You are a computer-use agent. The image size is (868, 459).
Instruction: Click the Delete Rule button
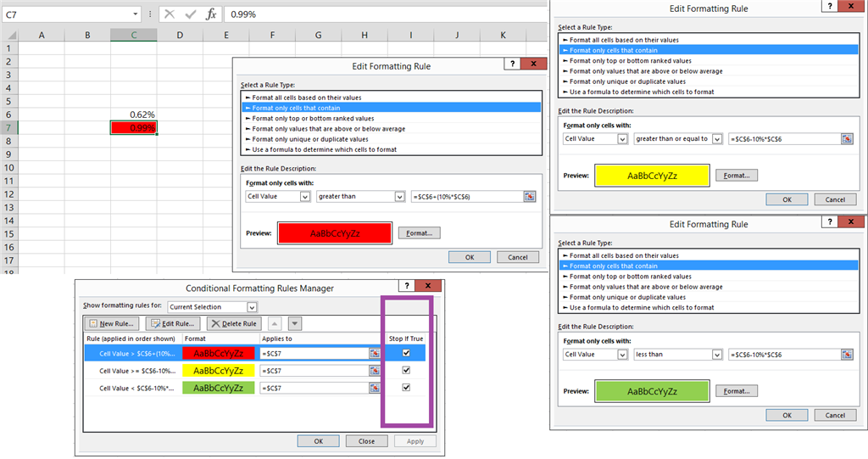234,324
